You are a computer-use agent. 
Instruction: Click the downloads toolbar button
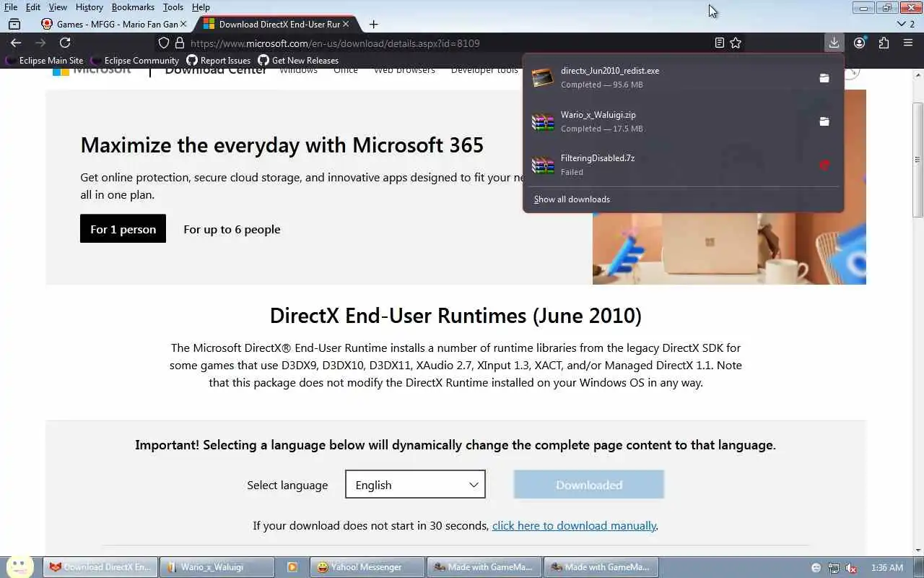point(834,43)
